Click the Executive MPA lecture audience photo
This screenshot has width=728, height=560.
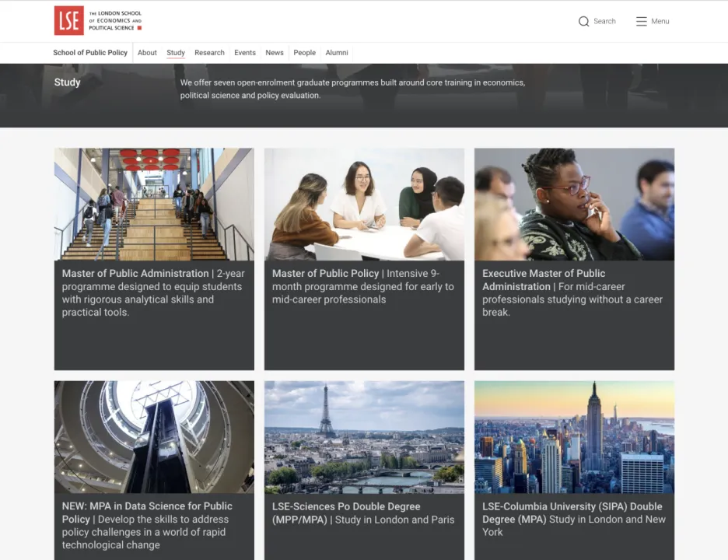(574, 204)
